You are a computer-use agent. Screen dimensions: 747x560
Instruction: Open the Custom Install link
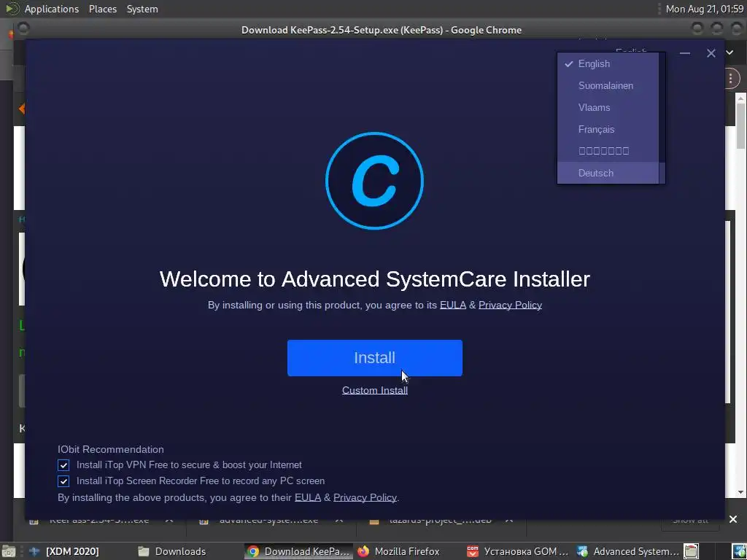(x=374, y=390)
